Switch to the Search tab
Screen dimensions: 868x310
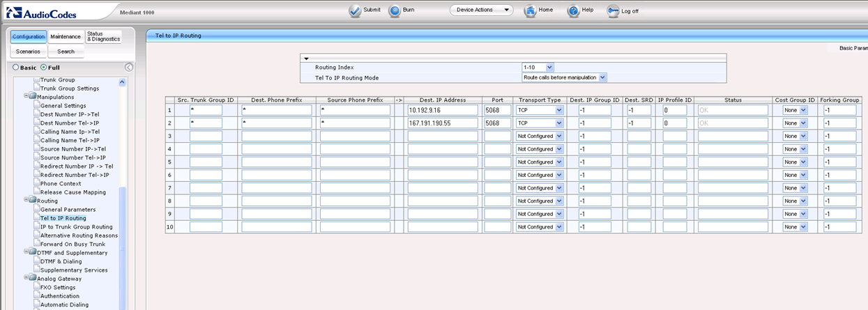pos(66,52)
